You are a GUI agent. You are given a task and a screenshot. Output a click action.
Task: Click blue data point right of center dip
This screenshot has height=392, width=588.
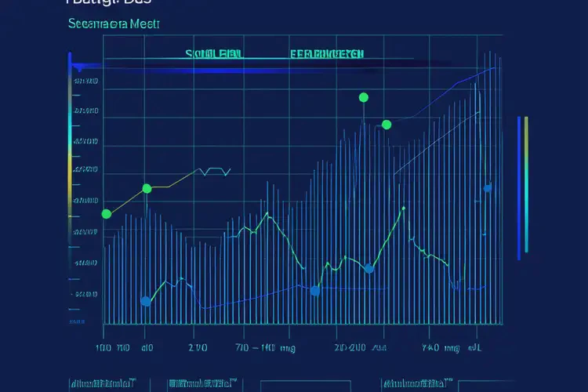click(368, 269)
